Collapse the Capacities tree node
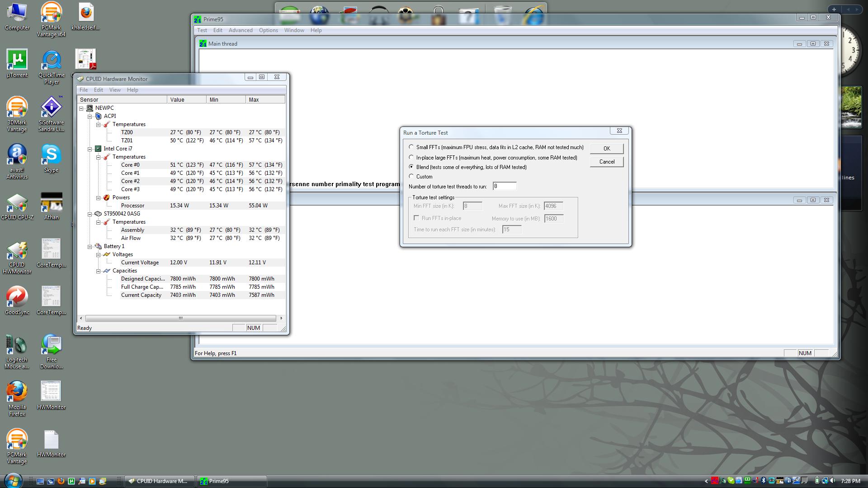Screen dimensions: 868x488 [98, 271]
